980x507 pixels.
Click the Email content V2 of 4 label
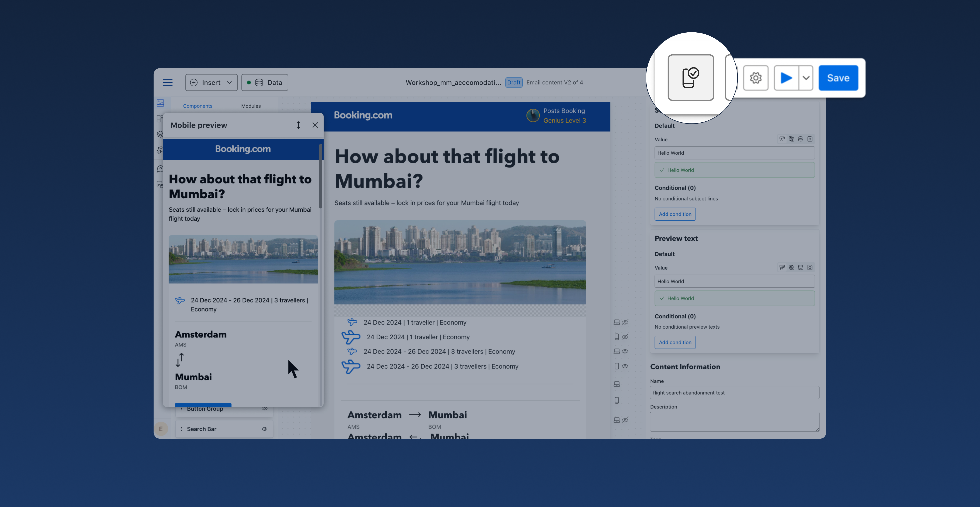click(554, 83)
